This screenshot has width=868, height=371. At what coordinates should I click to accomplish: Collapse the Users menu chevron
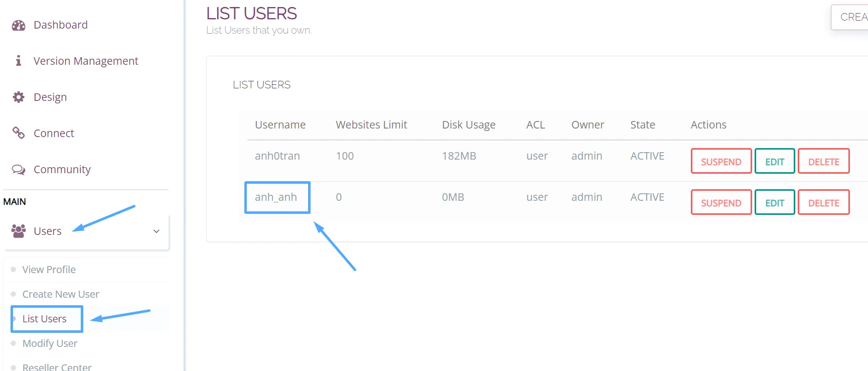156,231
